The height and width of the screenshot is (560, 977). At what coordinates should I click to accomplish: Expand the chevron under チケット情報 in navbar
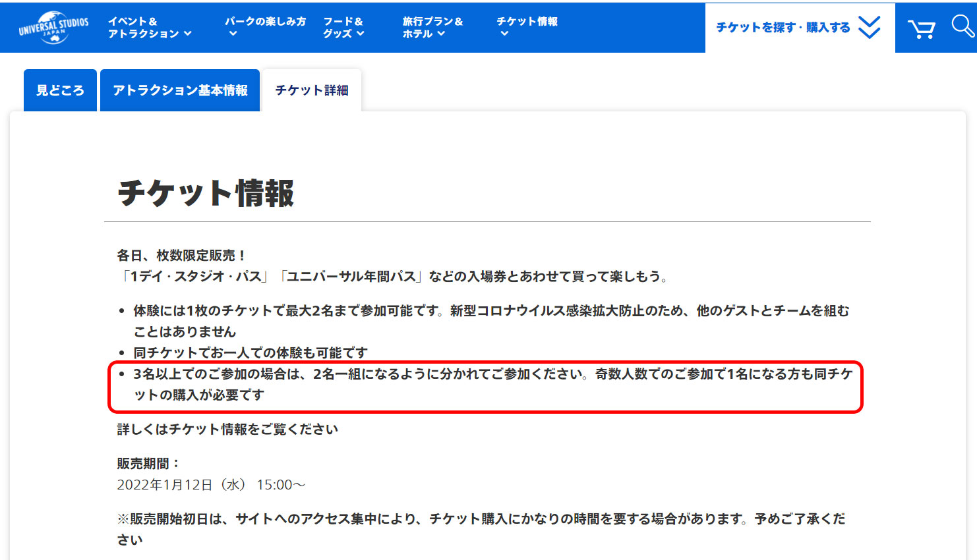coord(504,34)
